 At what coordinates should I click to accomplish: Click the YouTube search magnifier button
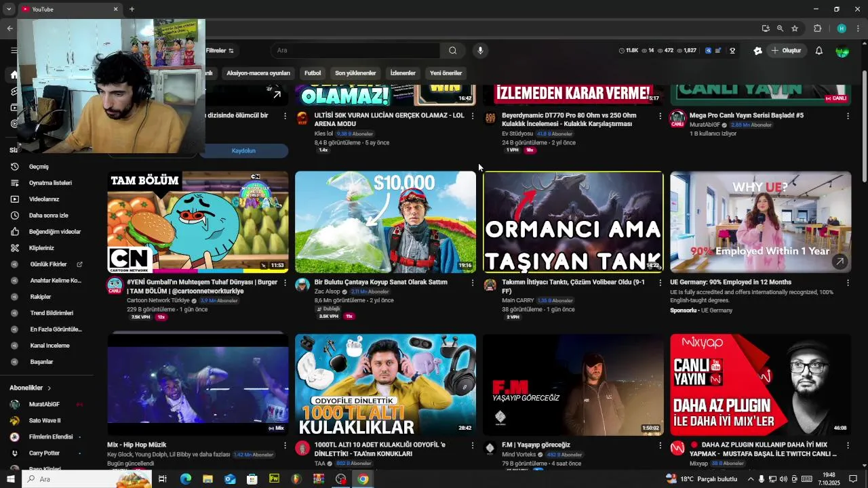click(x=452, y=51)
